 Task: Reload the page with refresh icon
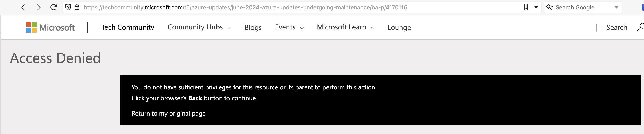click(x=53, y=7)
